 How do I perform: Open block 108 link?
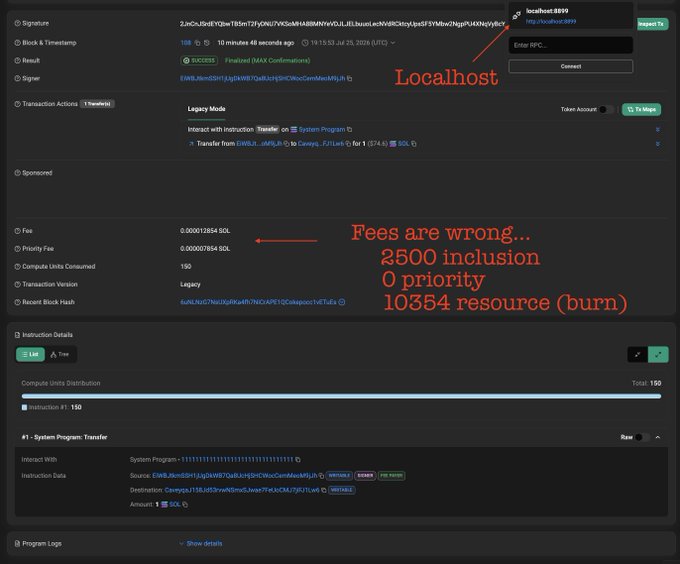[x=186, y=43]
